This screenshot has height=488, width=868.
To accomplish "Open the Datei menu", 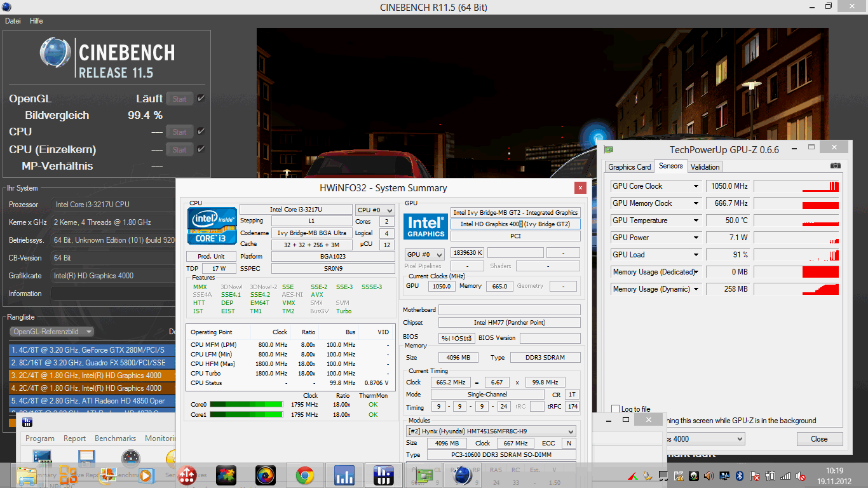I will pyautogui.click(x=13, y=21).
